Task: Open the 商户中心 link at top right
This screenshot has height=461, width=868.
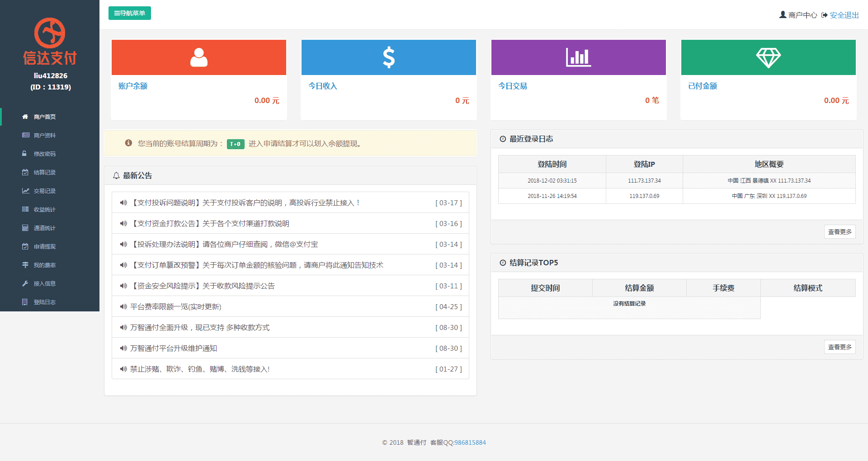Action: pos(802,15)
